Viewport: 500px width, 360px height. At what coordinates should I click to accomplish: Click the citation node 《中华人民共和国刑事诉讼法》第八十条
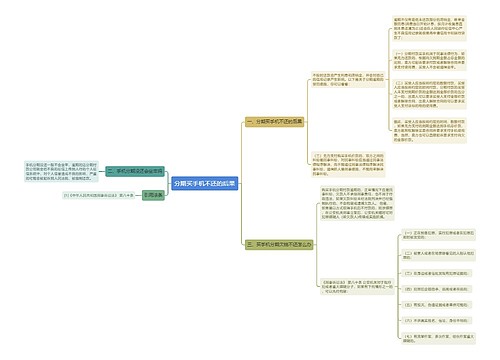98,195
